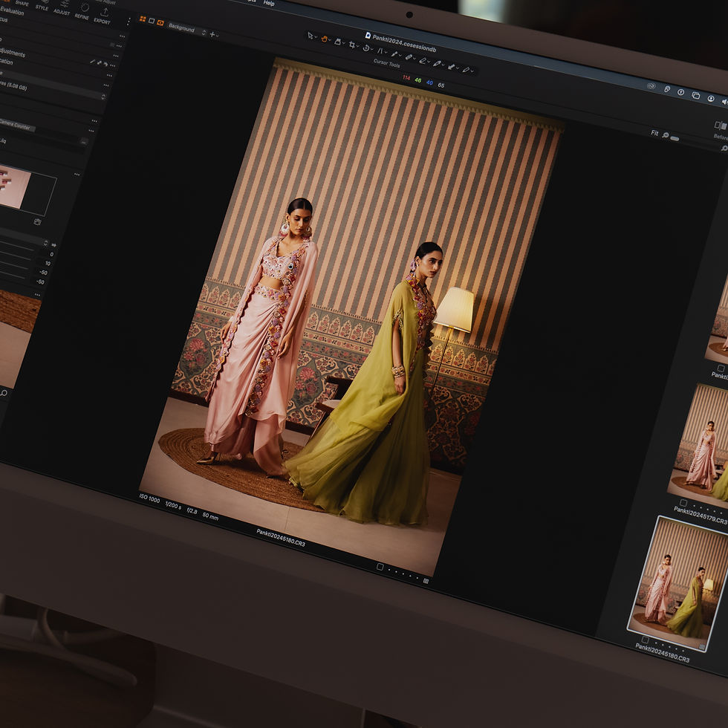Click the browser search magnifier icon

(724, 148)
